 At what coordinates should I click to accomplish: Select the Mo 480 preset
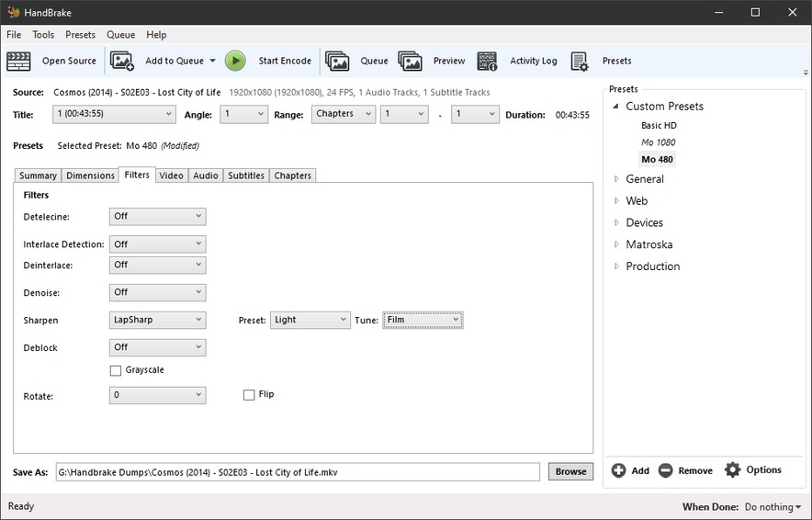coord(657,160)
